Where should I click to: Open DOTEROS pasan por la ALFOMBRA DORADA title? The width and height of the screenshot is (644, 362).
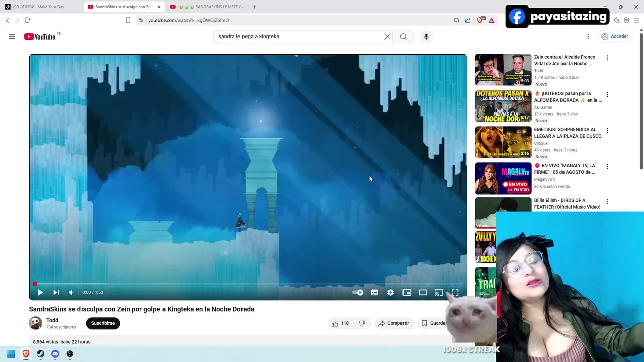[568, 97]
